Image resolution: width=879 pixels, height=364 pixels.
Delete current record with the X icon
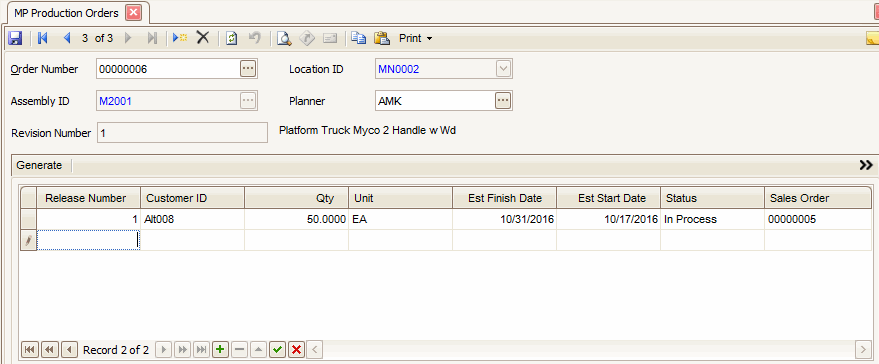(202, 38)
